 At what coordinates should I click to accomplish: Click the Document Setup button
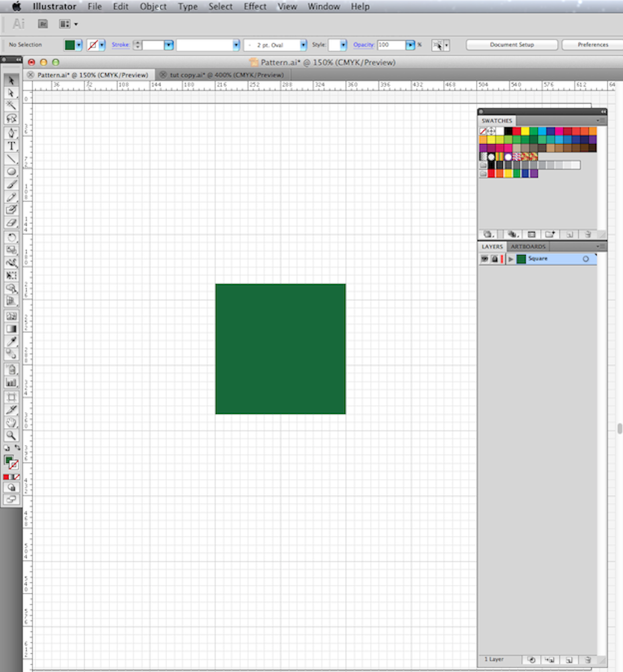coord(512,45)
